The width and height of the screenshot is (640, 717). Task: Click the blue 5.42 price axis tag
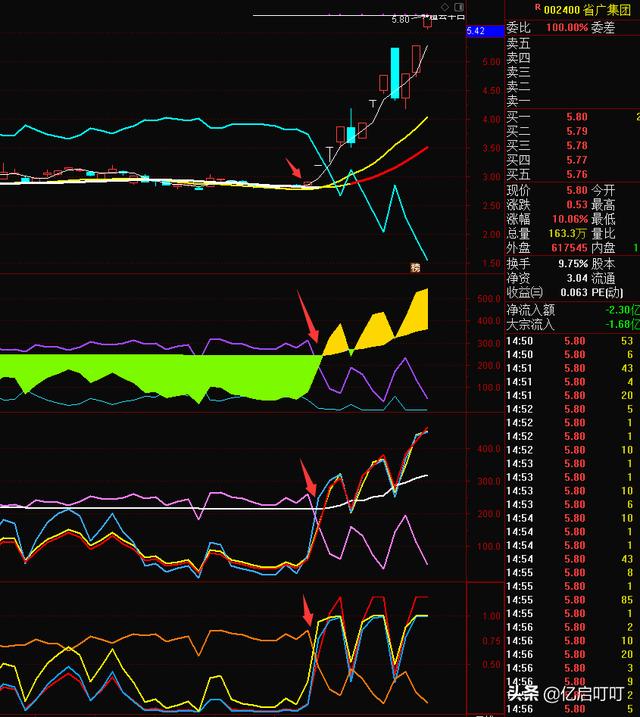[x=485, y=31]
